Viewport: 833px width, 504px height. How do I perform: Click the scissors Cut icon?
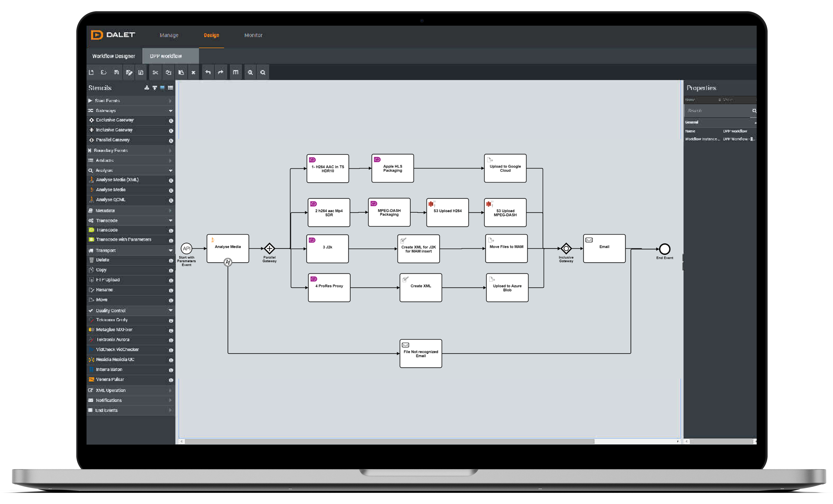155,72
